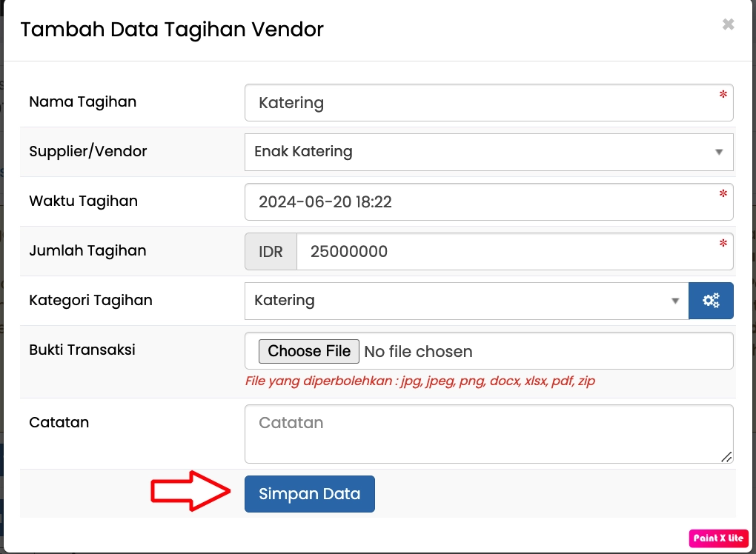Click the Nama Tagihan label

tap(83, 101)
